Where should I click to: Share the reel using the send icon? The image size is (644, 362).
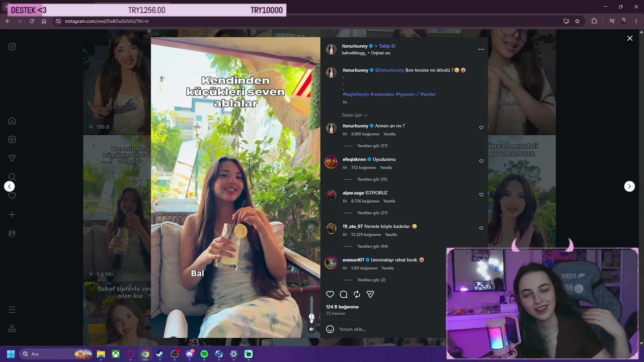pos(370,294)
